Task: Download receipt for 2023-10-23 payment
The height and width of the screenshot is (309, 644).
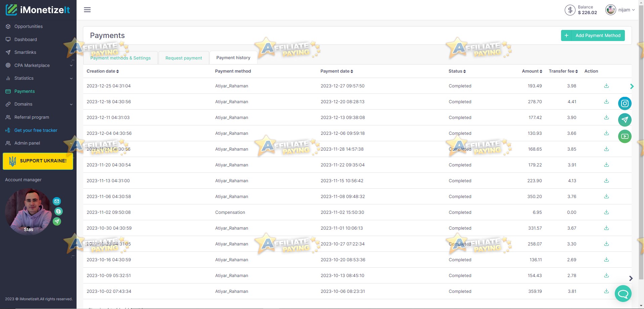Action: click(606, 244)
